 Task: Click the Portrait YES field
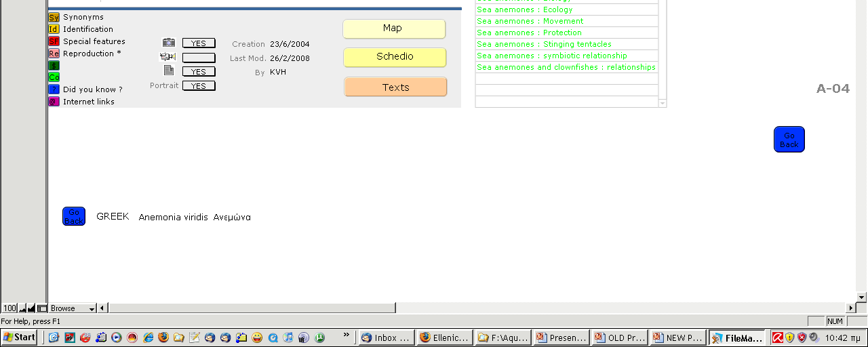(199, 86)
